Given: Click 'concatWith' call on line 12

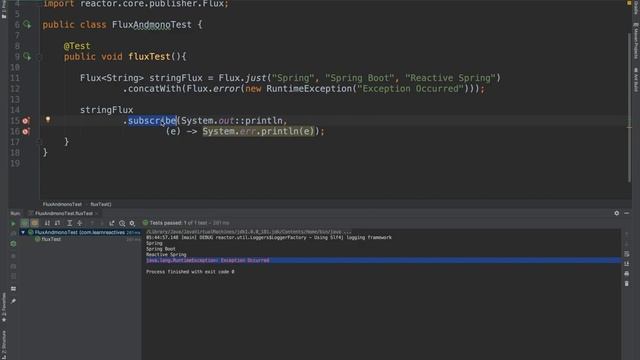Looking at the screenshot, I should point(155,89).
